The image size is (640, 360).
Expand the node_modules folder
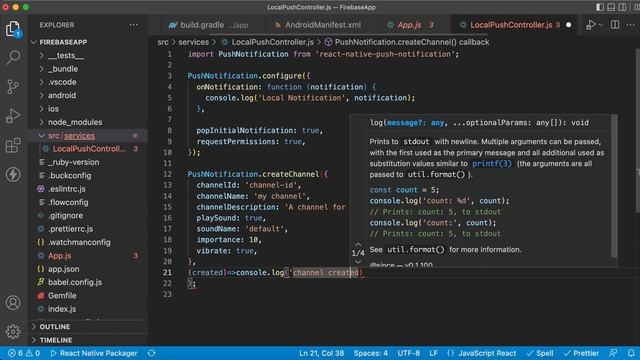(x=75, y=122)
